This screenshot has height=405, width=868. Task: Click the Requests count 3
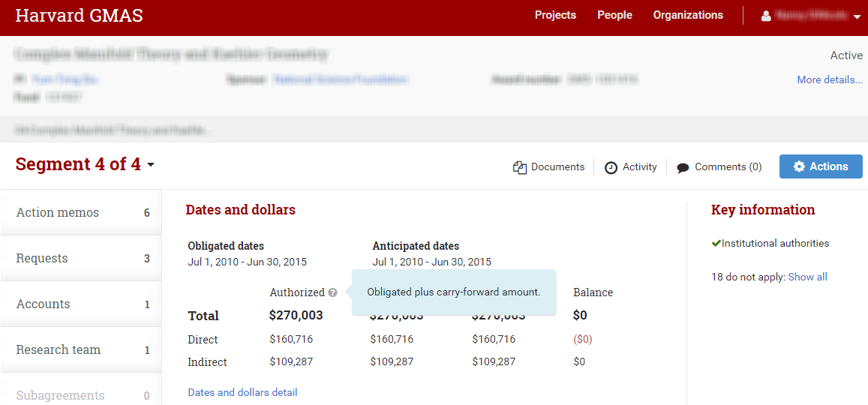pos(147,259)
